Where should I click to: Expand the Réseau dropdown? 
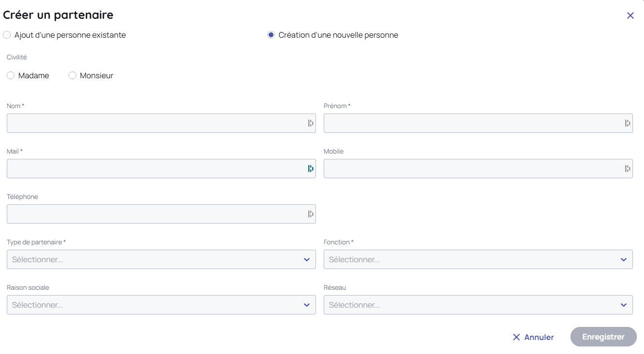(478, 305)
